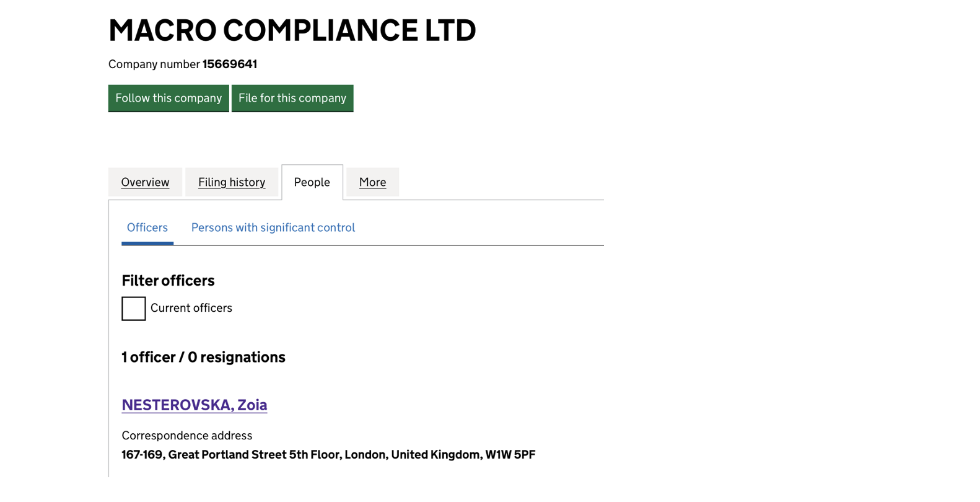Click the Great Portland Street address text
The height and width of the screenshot is (502, 980).
coord(227,455)
